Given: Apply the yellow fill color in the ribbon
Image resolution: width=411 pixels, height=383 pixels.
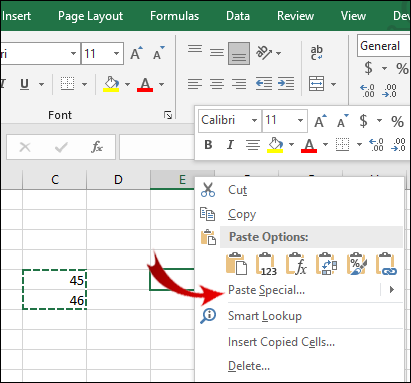Looking at the screenshot, I should tap(111, 84).
